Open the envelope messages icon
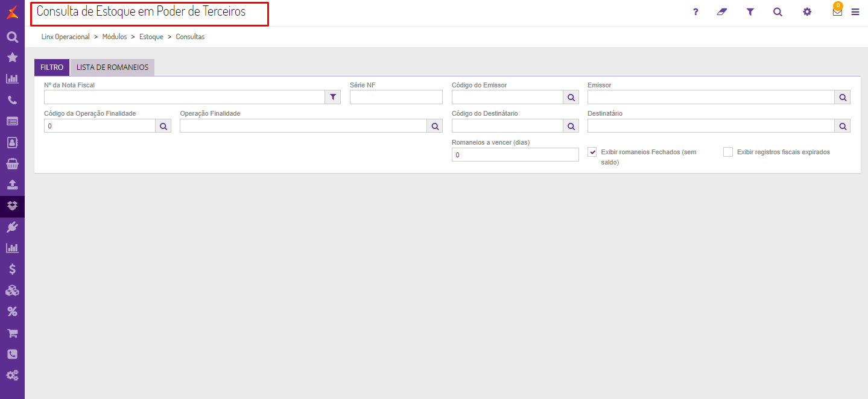Screen dimensions: 868x399 click(837, 12)
